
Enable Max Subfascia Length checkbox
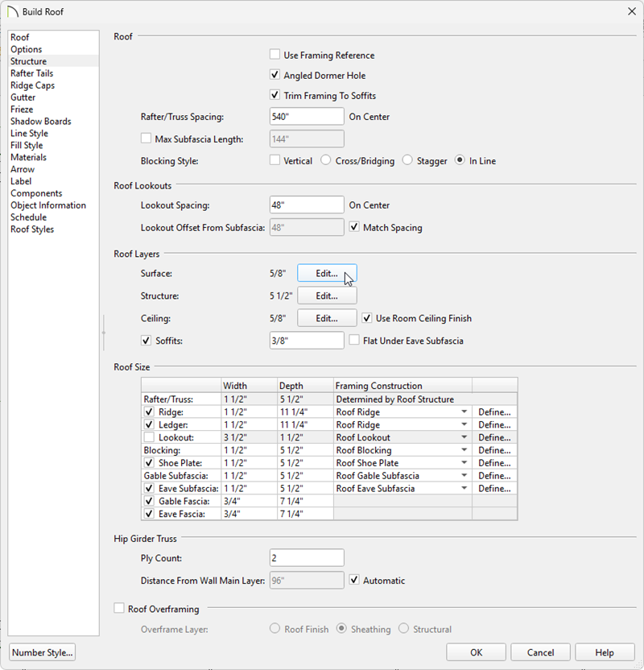pyautogui.click(x=146, y=139)
